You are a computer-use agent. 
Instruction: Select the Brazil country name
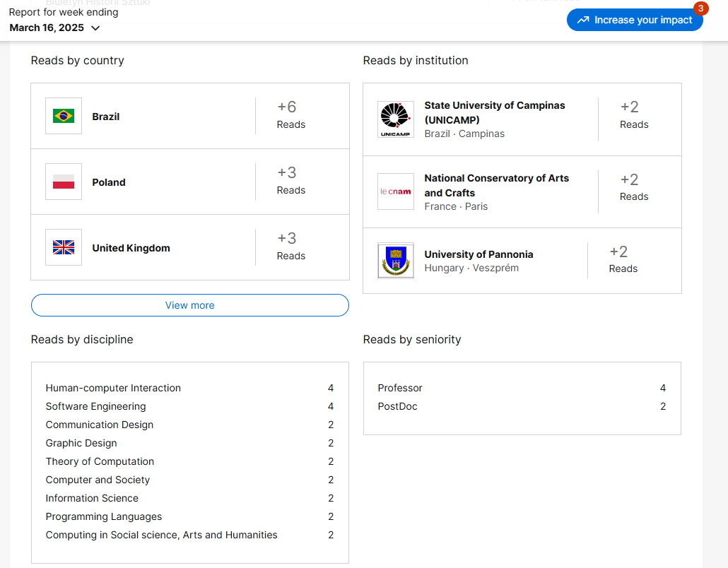tap(105, 117)
